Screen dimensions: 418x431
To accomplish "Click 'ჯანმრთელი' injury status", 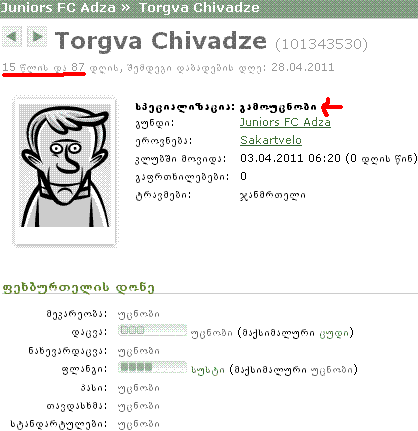I will coord(273,195).
